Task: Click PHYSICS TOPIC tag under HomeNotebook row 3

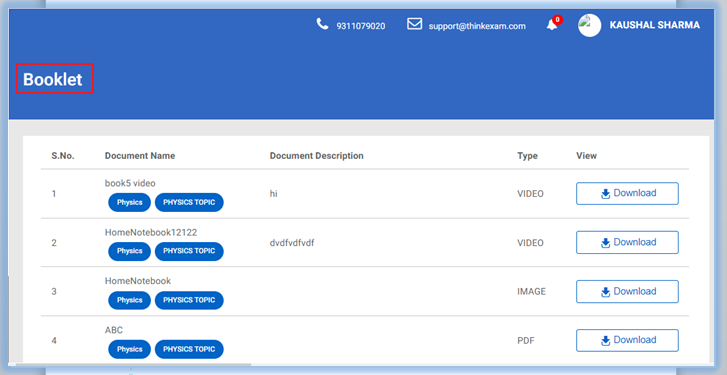Action: click(x=189, y=300)
